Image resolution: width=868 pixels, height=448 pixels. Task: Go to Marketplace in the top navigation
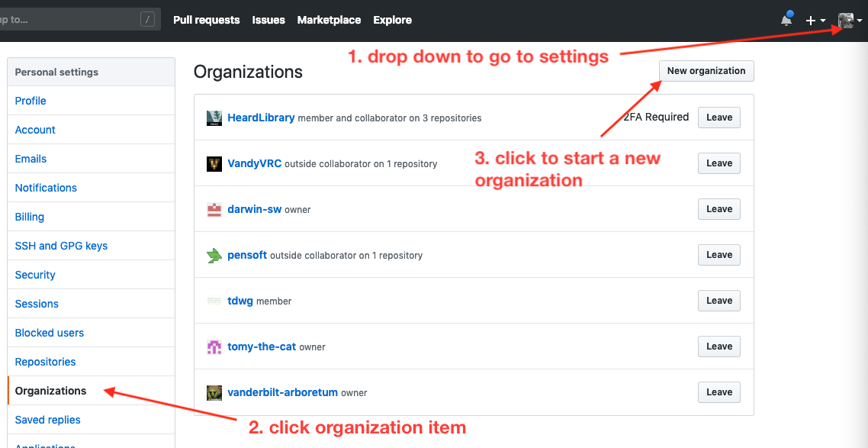coord(329,20)
